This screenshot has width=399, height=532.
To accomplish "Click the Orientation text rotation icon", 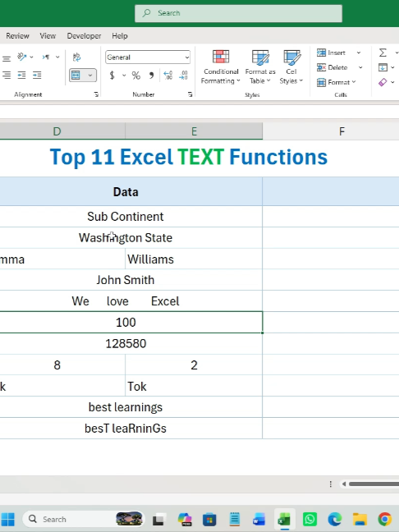I will (x=22, y=57).
